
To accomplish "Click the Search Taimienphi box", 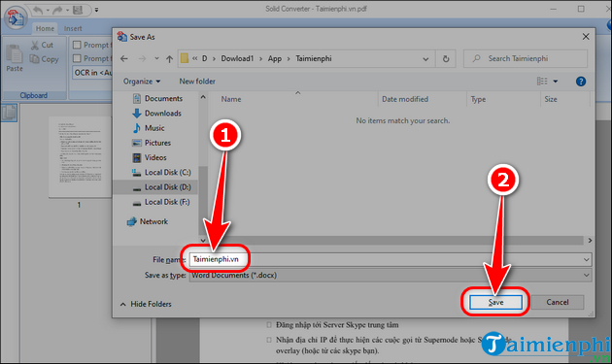I will [x=526, y=58].
